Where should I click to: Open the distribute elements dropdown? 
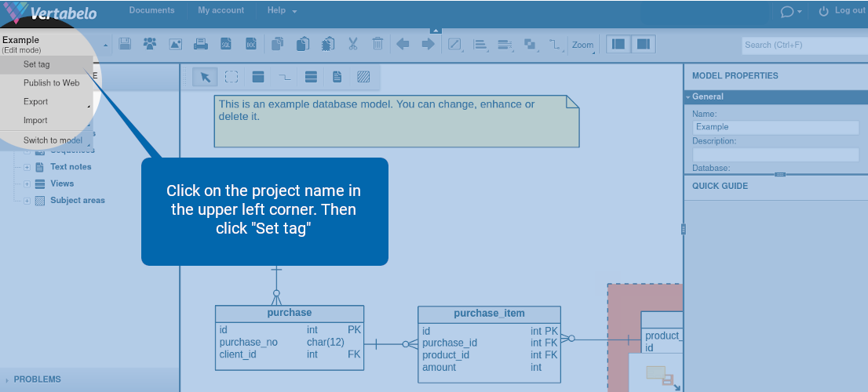(x=505, y=45)
